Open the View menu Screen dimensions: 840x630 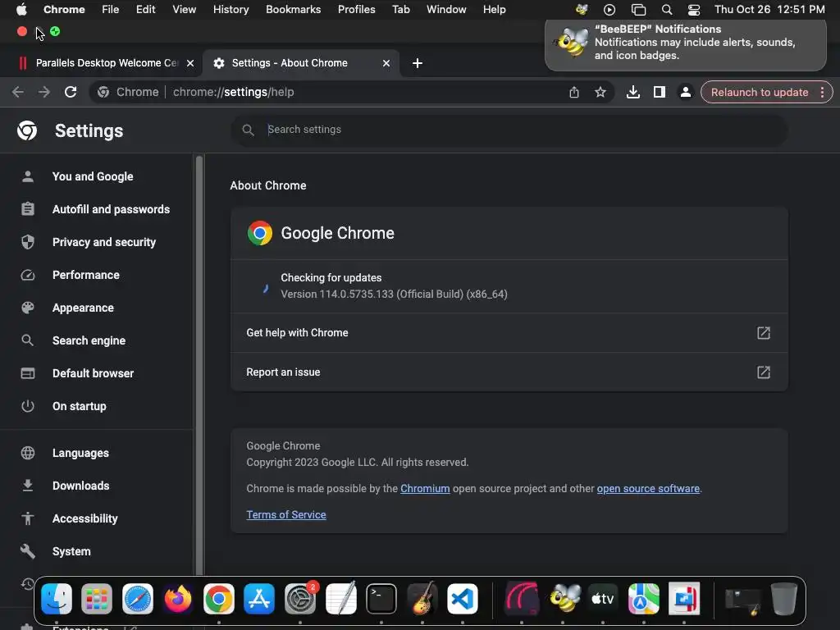click(x=185, y=9)
